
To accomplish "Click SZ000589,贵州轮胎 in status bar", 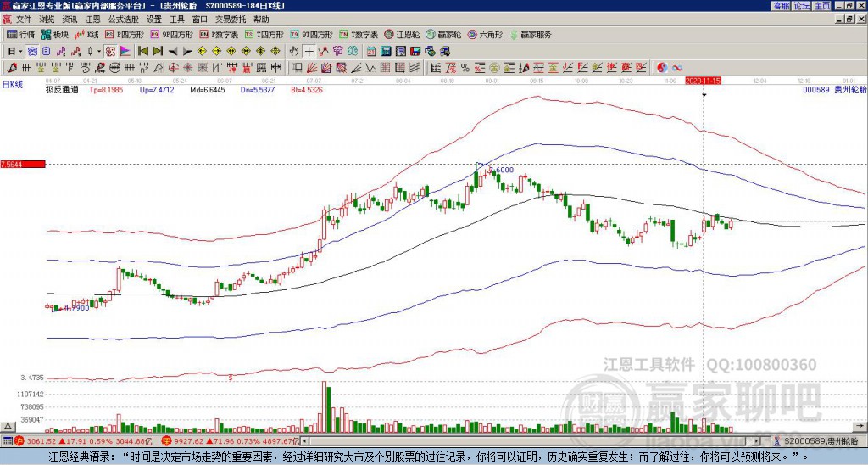I will (x=821, y=442).
